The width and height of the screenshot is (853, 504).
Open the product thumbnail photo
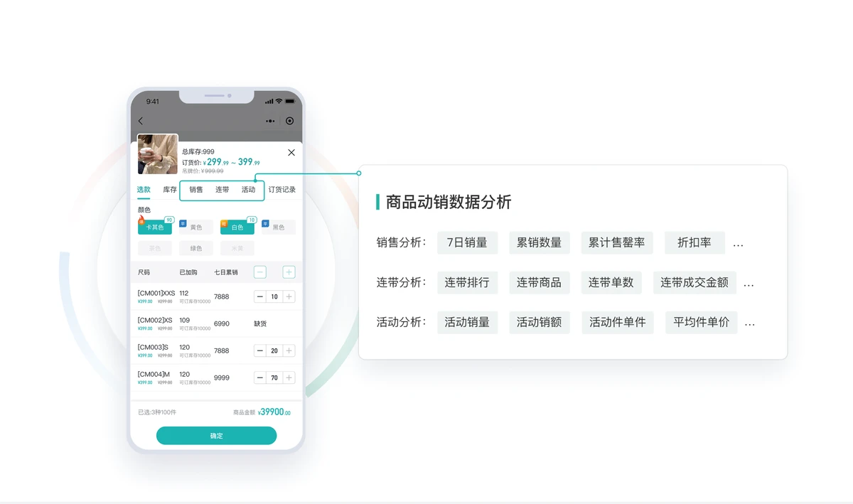click(157, 154)
